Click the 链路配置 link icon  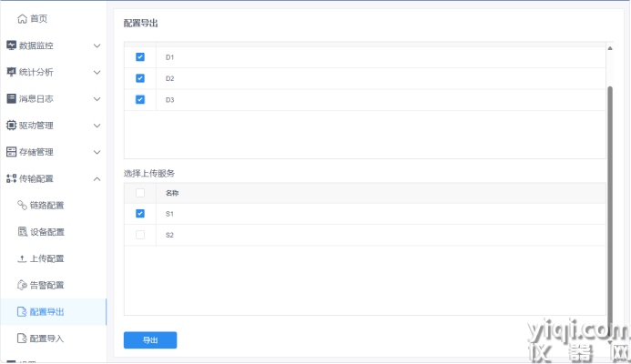[x=22, y=205]
